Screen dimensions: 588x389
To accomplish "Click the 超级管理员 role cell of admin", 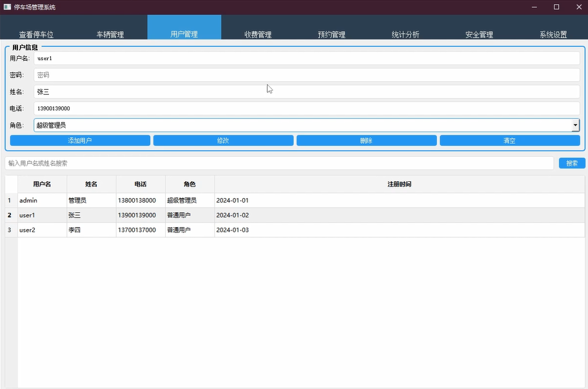I will coord(190,201).
